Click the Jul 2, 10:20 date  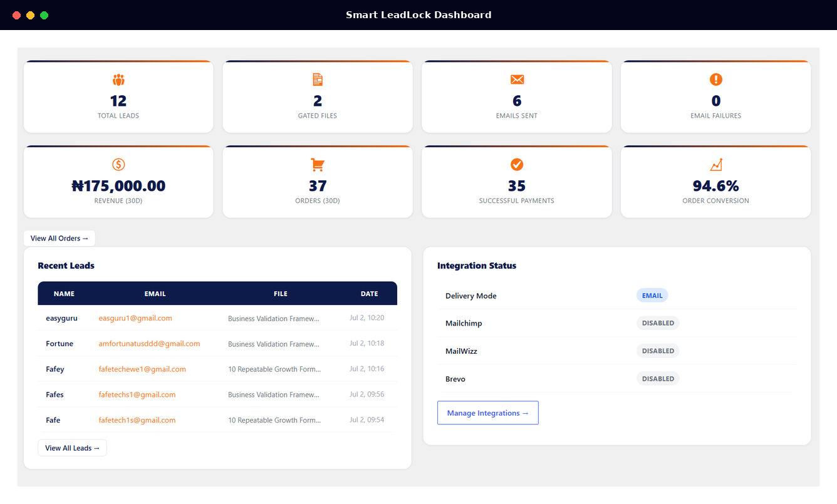(x=367, y=318)
